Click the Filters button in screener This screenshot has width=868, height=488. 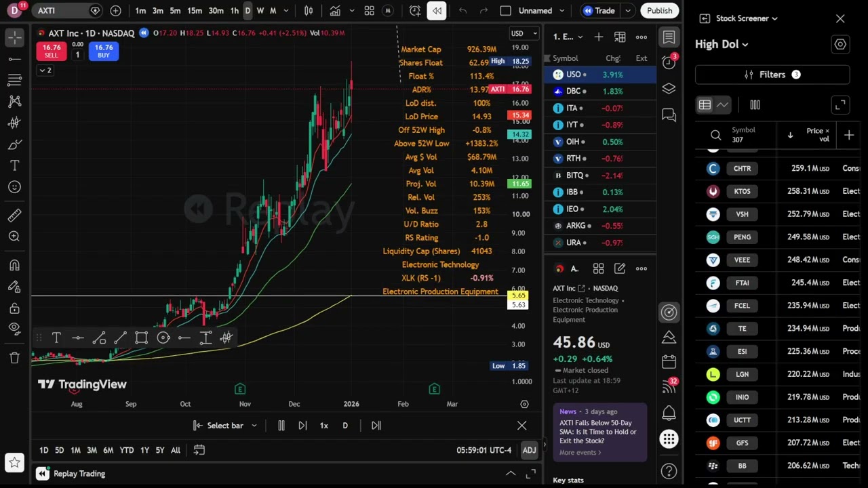tap(772, 75)
